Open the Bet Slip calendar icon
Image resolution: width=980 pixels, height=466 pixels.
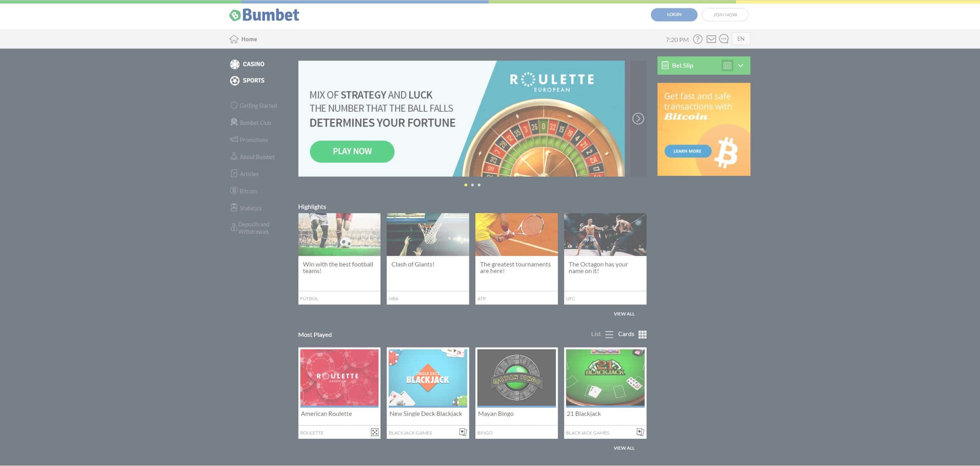point(727,66)
